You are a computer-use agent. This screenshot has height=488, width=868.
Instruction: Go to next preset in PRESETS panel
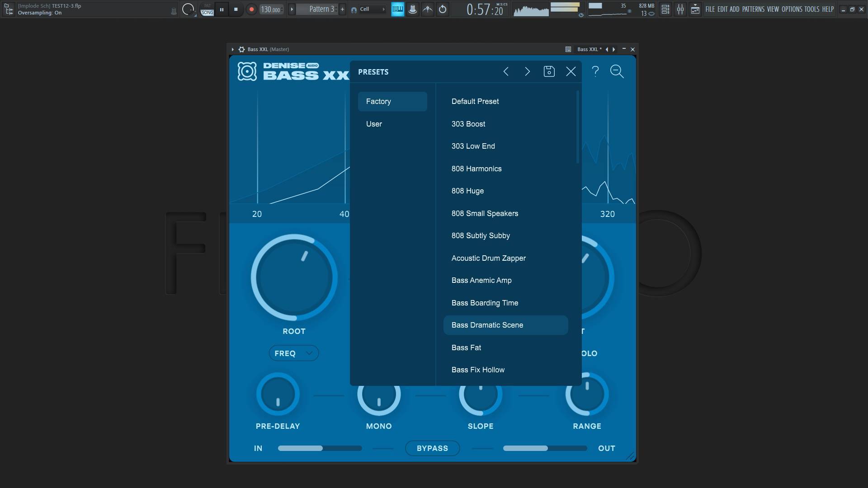[x=527, y=71]
